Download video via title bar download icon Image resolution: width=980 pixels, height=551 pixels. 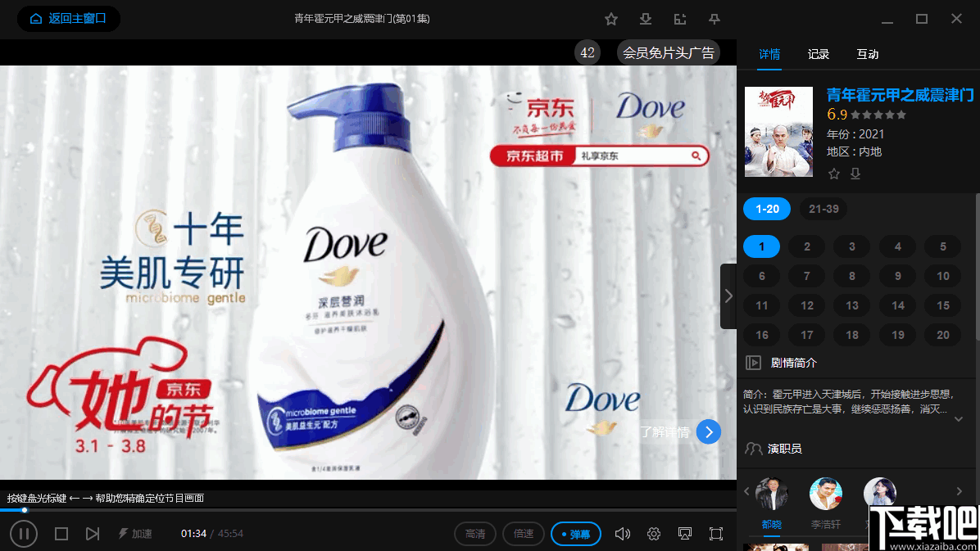point(646,20)
